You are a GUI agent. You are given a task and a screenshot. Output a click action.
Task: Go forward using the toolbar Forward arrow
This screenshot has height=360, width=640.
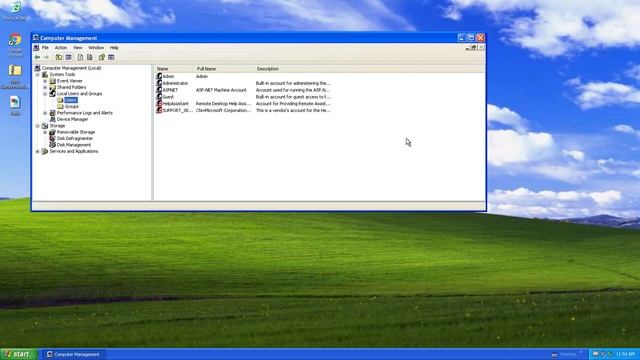[x=46, y=57]
